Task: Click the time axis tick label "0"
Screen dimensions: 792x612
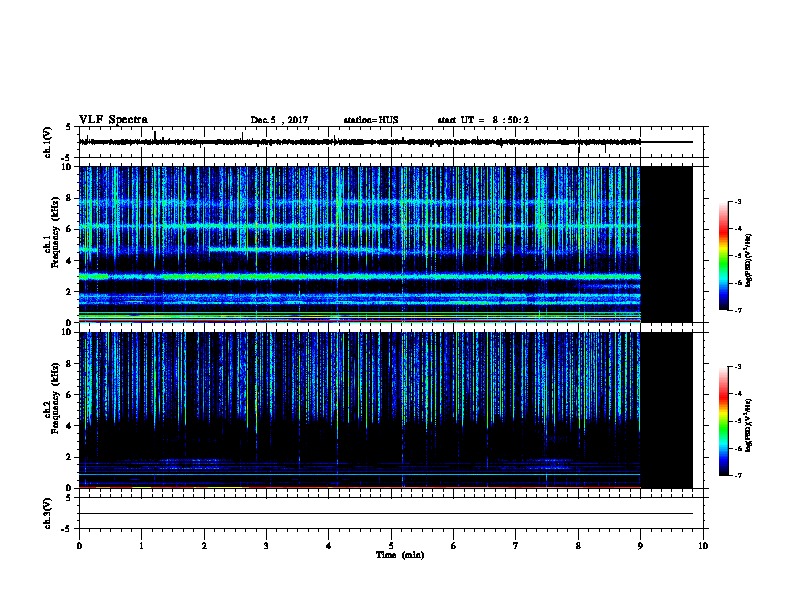Action: point(79,545)
